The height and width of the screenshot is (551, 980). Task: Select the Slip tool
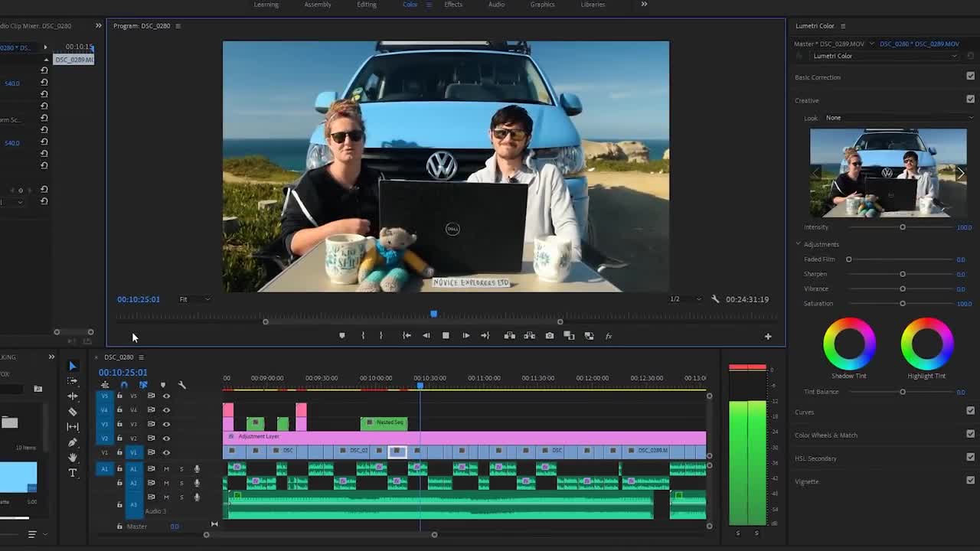tap(73, 426)
